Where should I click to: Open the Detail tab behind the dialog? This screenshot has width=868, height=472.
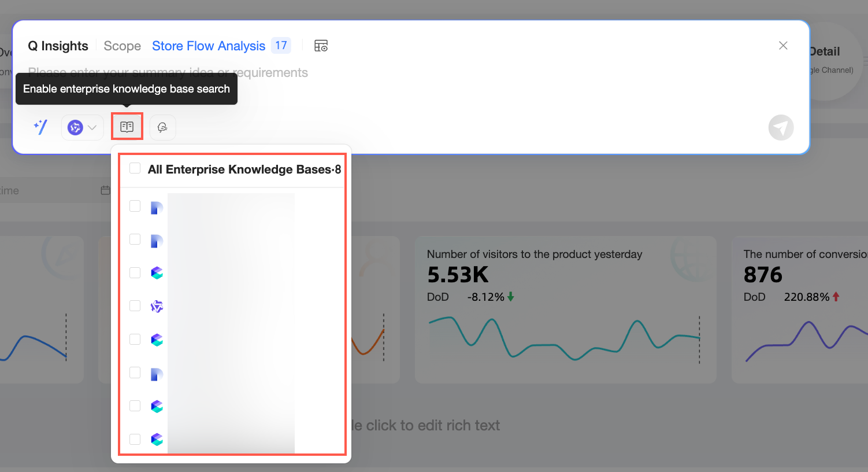coord(824,51)
